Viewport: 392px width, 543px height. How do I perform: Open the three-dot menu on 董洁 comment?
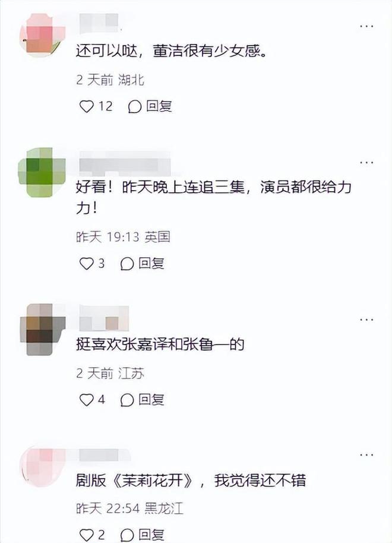366,26
